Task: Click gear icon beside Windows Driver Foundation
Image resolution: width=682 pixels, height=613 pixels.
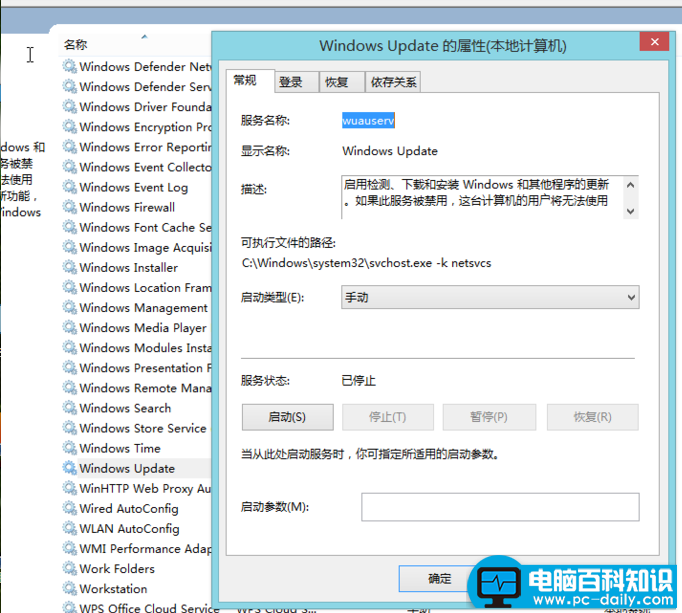Action: click(69, 107)
